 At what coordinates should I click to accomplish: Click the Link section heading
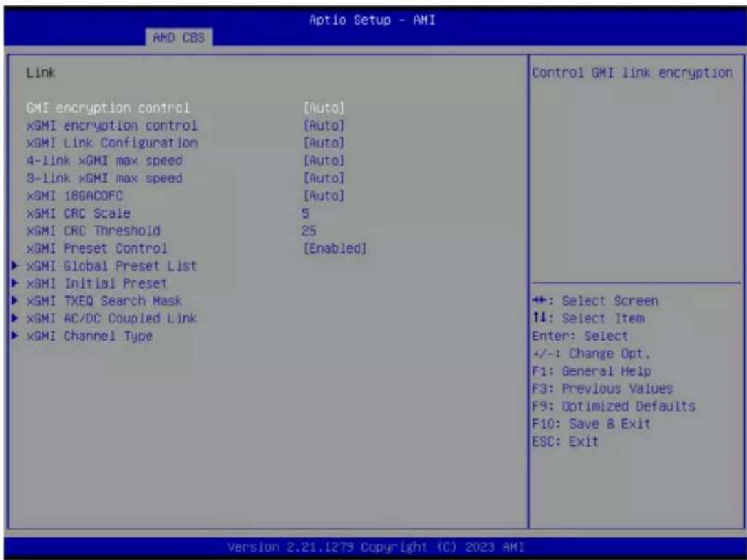click(x=41, y=73)
